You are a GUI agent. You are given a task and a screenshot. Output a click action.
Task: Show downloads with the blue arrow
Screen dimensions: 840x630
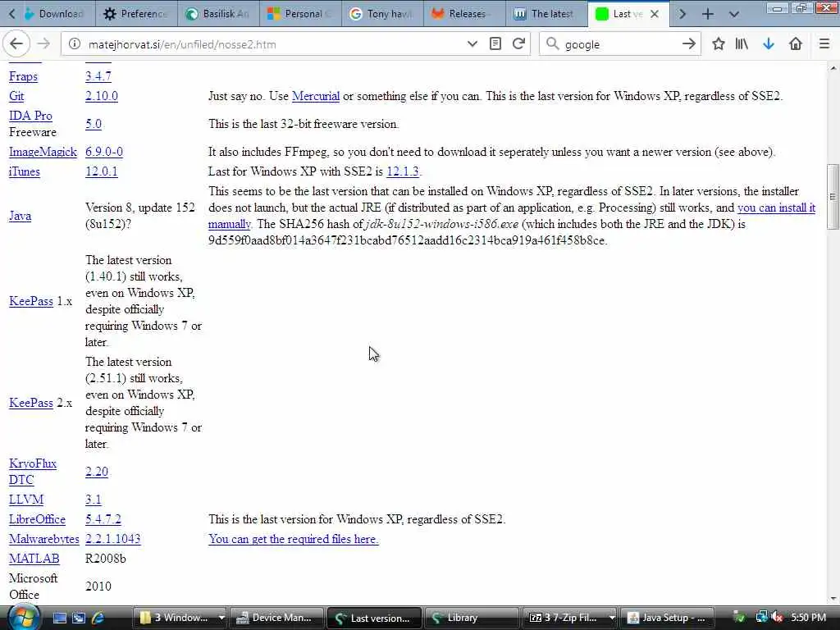[x=769, y=44]
